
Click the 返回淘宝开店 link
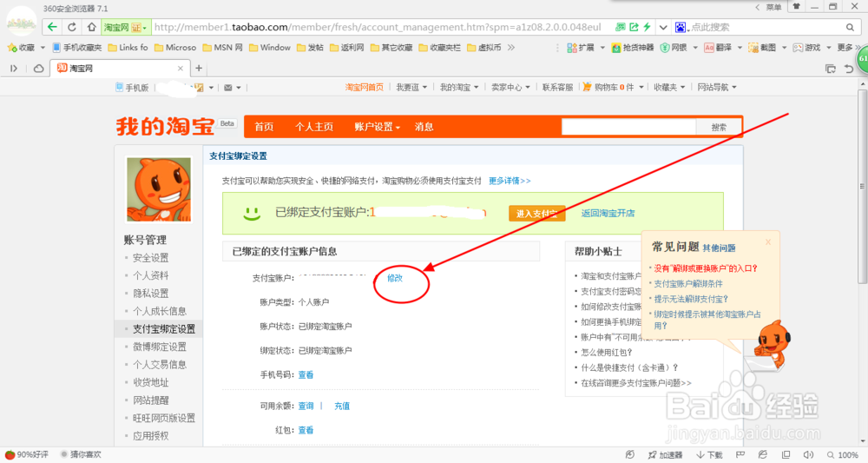(608, 213)
